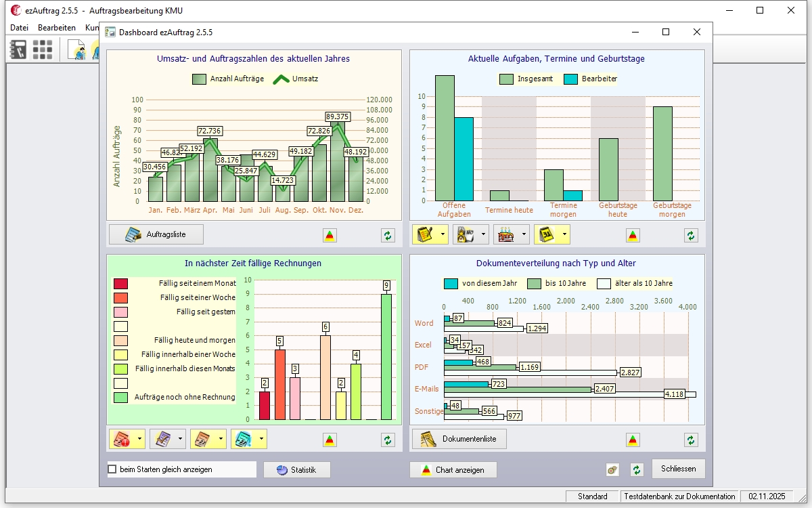Click the ezAuftrag application logo in title bar
The width and height of the screenshot is (812, 508).
16,10
